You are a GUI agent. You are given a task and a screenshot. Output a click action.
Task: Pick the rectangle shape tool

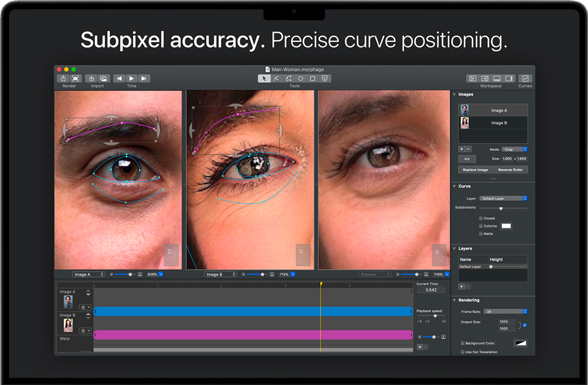tap(313, 79)
